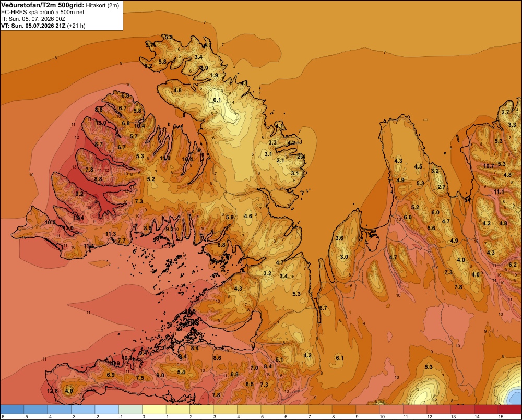
Task: Click the pale yellow 0 degree legend swatch
Action: coord(154,410)
